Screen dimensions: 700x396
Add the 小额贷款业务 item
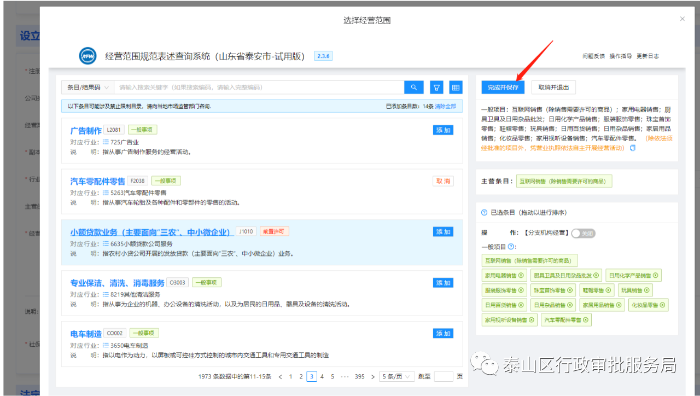coord(443,232)
